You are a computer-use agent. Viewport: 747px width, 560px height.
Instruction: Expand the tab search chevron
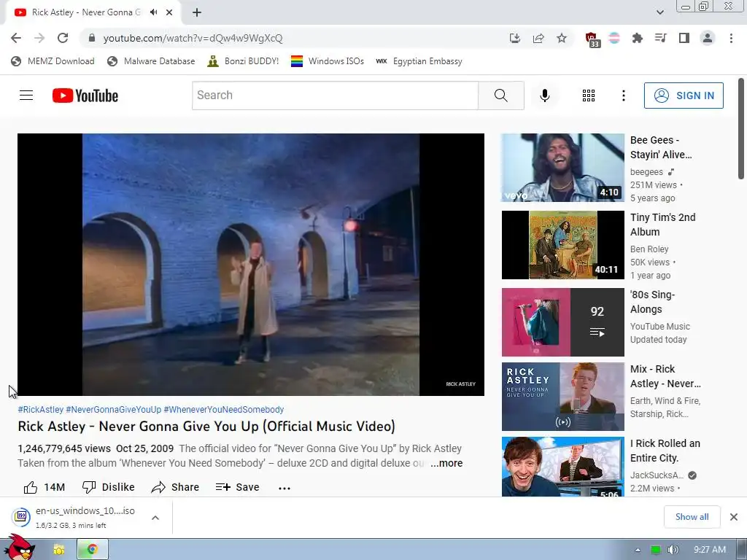[659, 12]
